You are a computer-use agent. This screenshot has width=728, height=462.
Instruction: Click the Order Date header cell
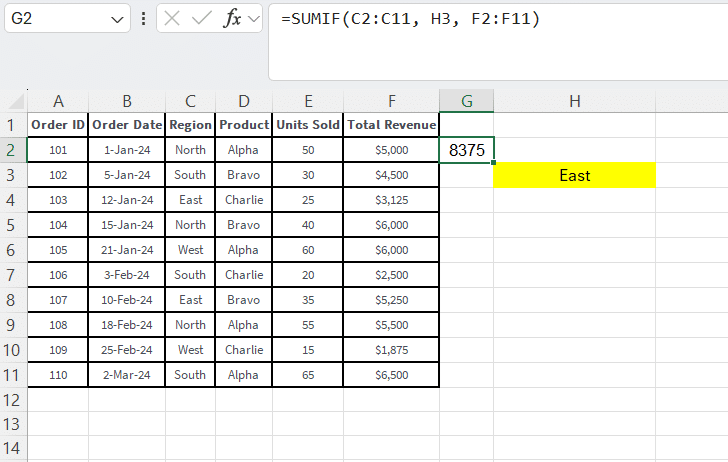tap(127, 125)
